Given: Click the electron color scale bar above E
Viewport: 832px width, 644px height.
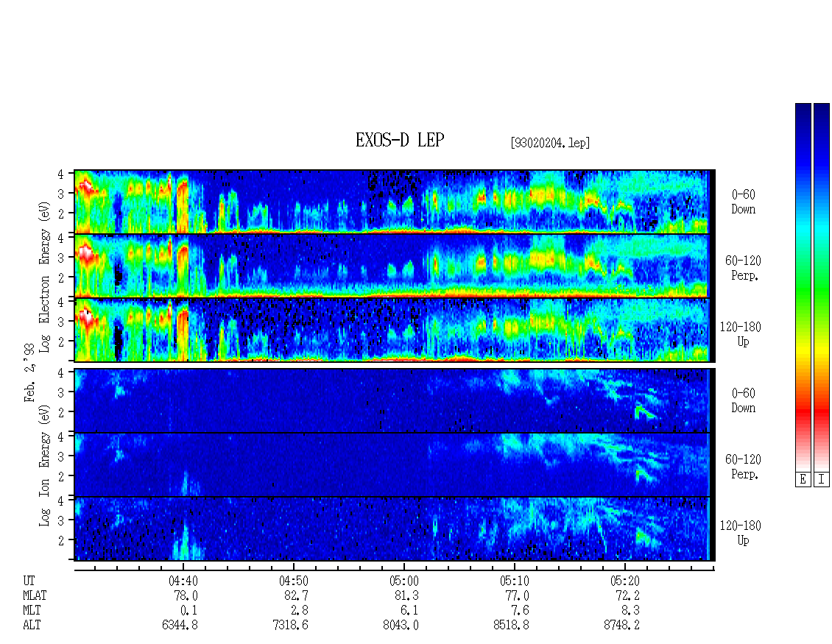Looking at the screenshot, I should pos(803,288).
